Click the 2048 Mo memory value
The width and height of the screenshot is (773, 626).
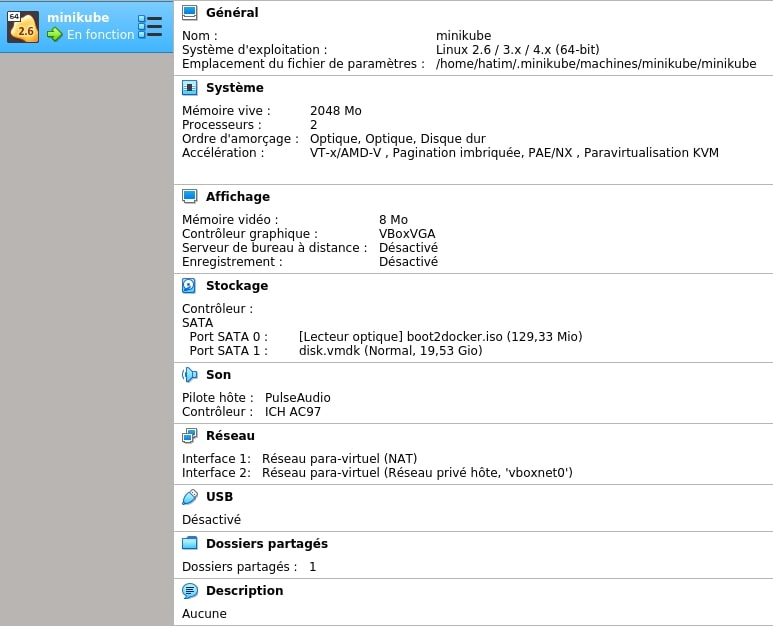pos(335,111)
